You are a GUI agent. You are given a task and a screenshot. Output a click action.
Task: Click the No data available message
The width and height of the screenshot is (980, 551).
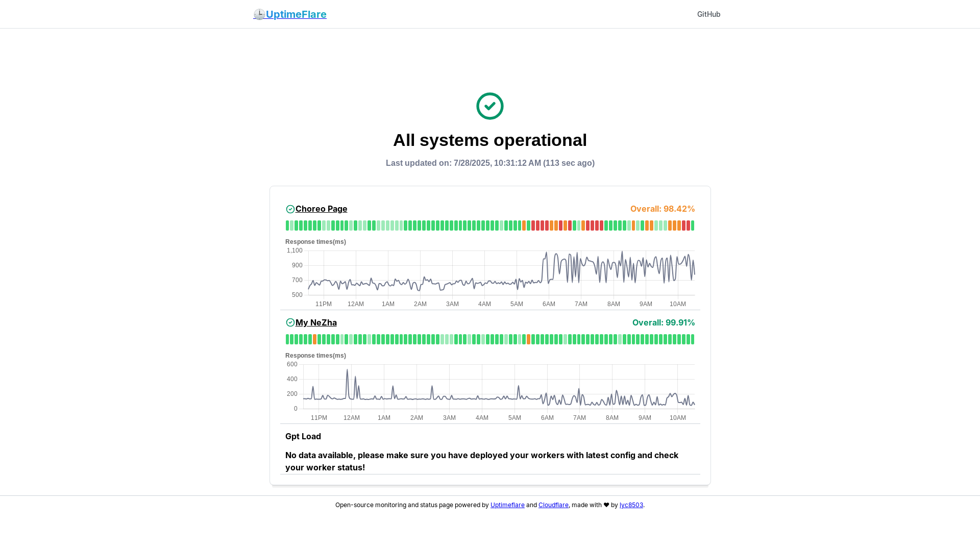(x=482, y=461)
